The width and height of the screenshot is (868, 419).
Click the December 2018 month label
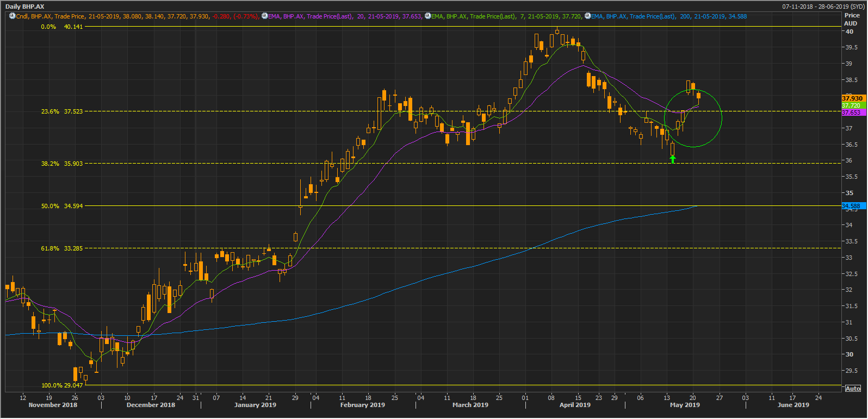[x=151, y=405]
